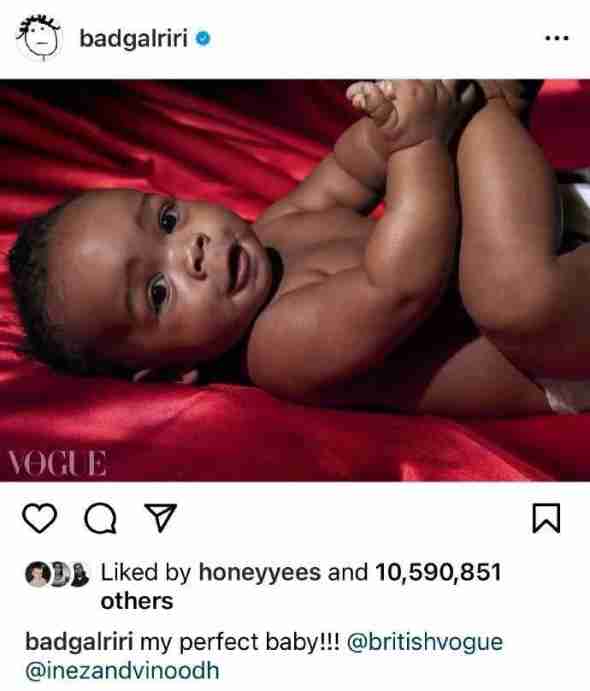Click the blue verified badge next to badgalriri
The image size is (590, 691).
(x=203, y=39)
